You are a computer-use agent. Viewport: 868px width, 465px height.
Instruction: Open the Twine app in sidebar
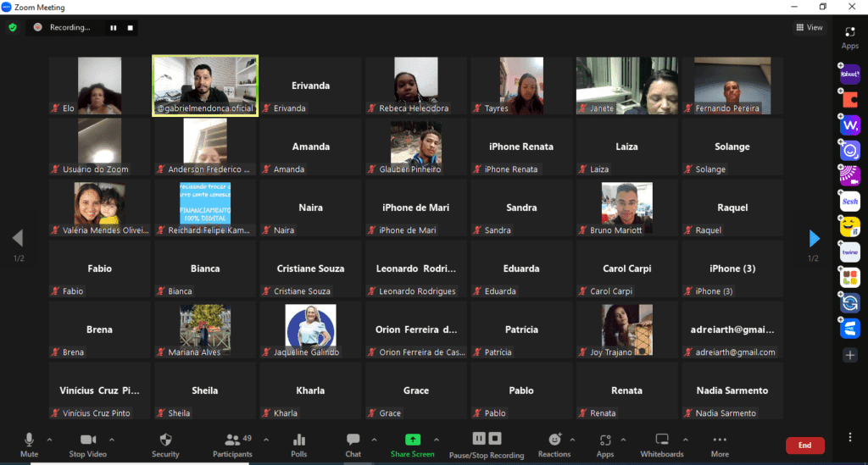[x=850, y=252]
